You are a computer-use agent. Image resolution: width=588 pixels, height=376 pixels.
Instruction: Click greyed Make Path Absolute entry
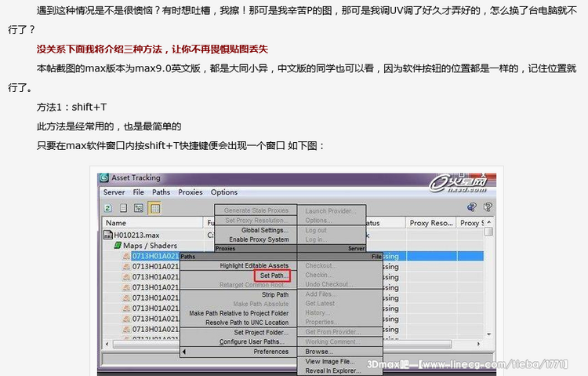[x=260, y=304]
